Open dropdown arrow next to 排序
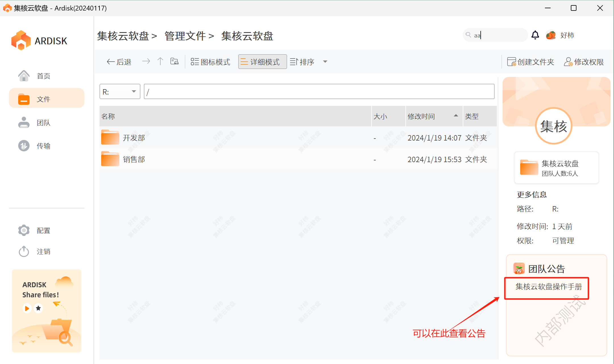The image size is (614, 364). click(x=325, y=62)
